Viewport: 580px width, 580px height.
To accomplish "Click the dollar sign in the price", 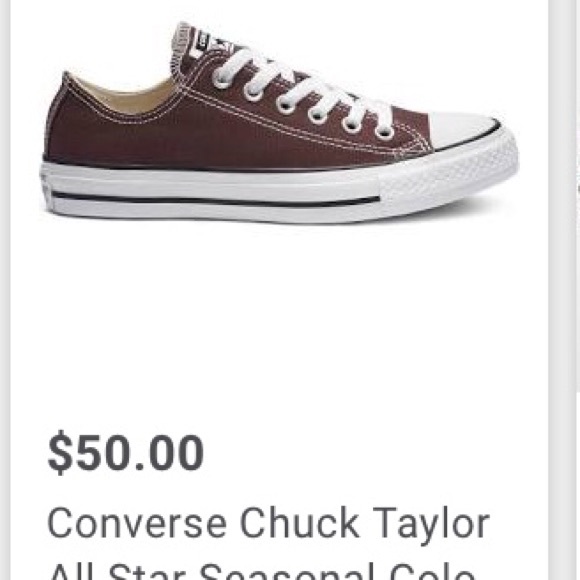I will [59, 453].
